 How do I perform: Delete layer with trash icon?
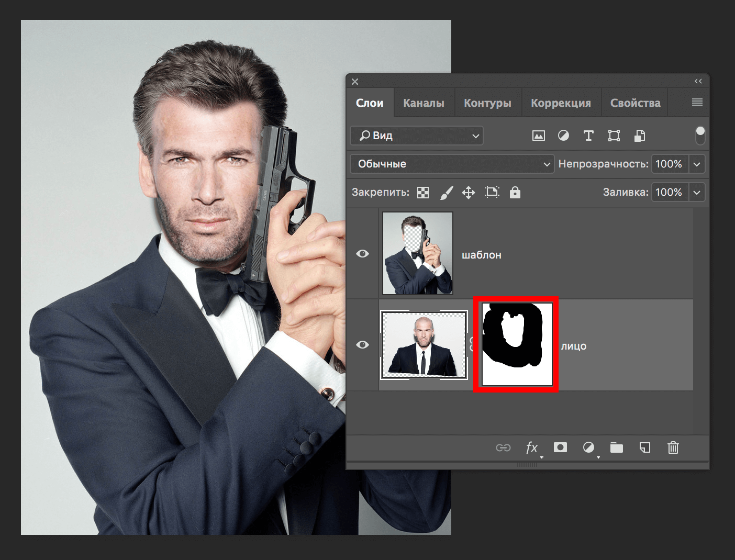coord(673,448)
